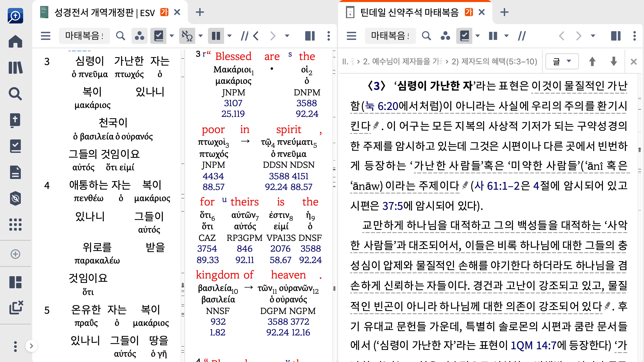Expand the visual filters dropdown arrow in Bible panel
The height and width of the screenshot is (362, 644).
pos(172,36)
